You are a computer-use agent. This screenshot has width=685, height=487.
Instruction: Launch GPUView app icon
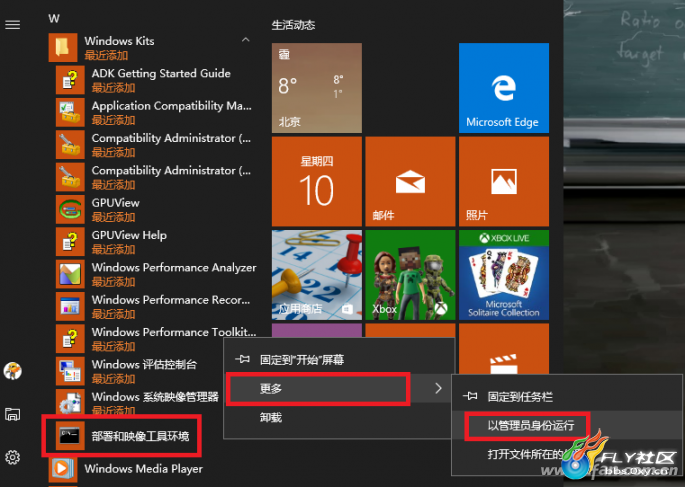point(70,209)
